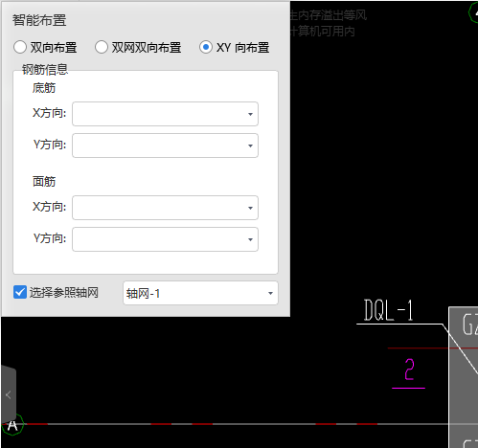The width and height of the screenshot is (478, 448).
Task: Click the 面筋 section label
Action: click(x=44, y=182)
